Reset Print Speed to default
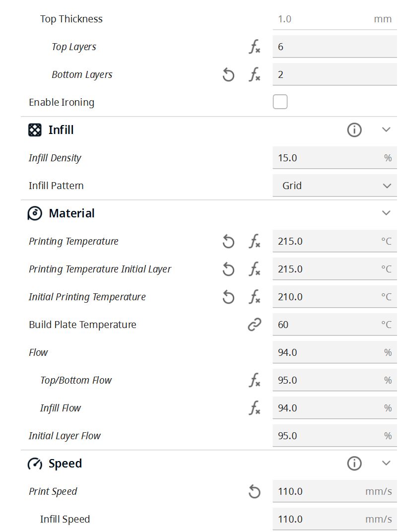Viewport: 401px width, 532px height. click(254, 492)
